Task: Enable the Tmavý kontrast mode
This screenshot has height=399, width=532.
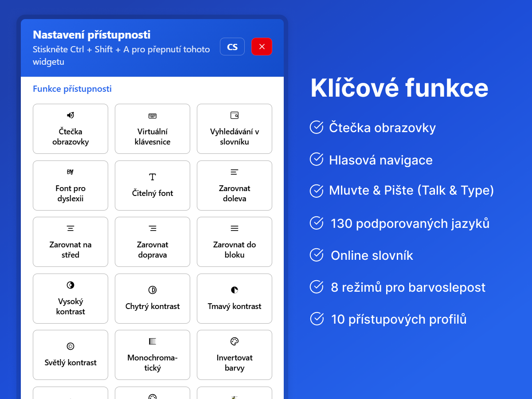Action: (x=235, y=298)
